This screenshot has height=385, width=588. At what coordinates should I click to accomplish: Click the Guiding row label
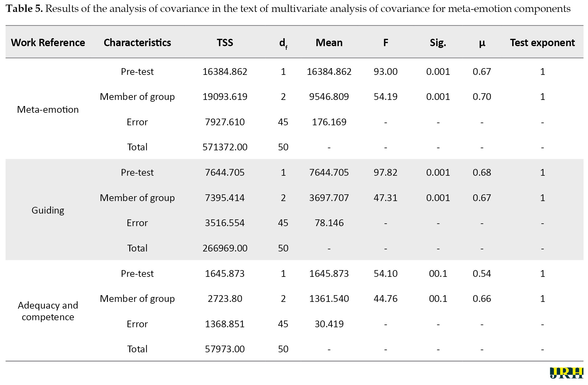[48, 211]
